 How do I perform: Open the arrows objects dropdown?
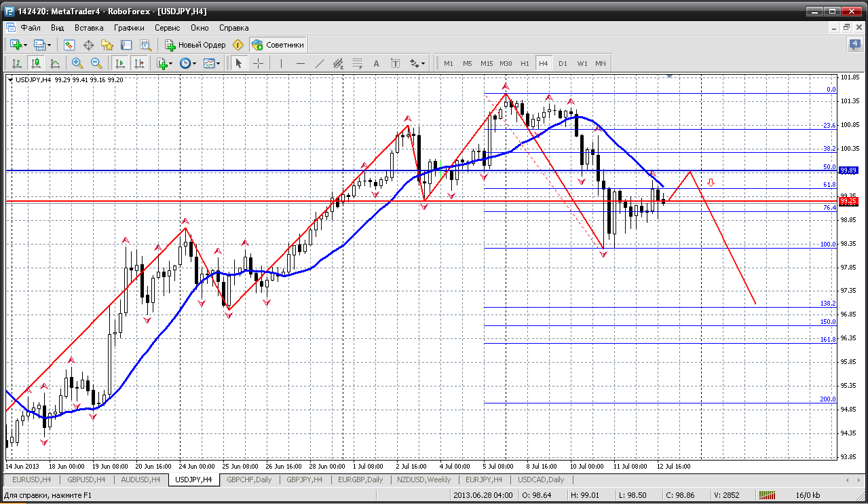point(417,63)
